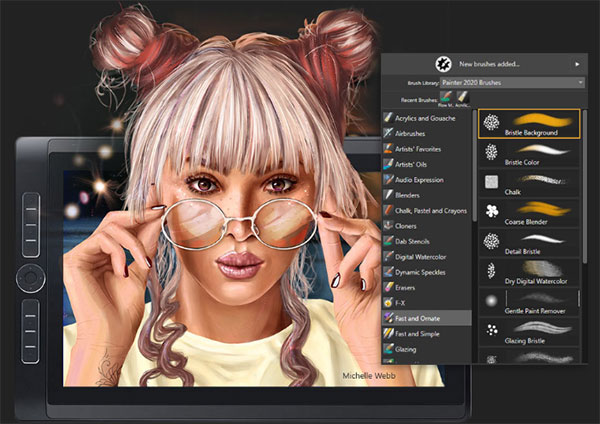600x424 pixels.
Task: Click the Artists' Oils category icon
Action: point(388,164)
